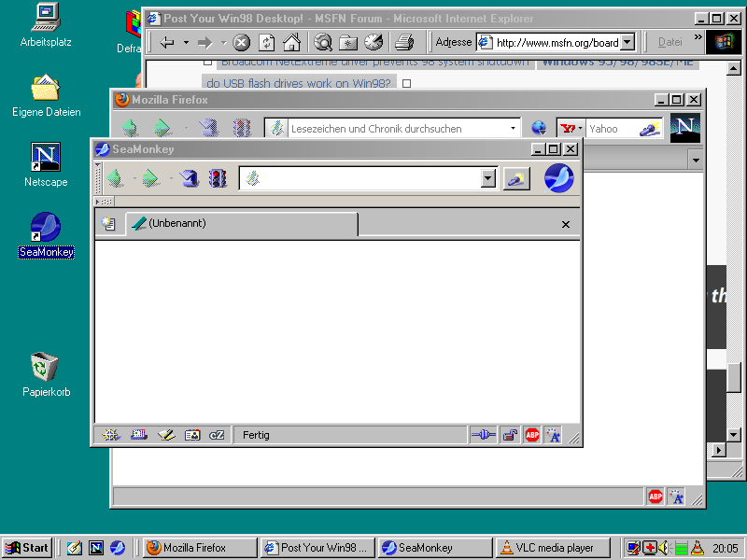747x560 pixels.
Task: Stop loading via SeaMonkey traffic light icon
Action: pos(218,178)
